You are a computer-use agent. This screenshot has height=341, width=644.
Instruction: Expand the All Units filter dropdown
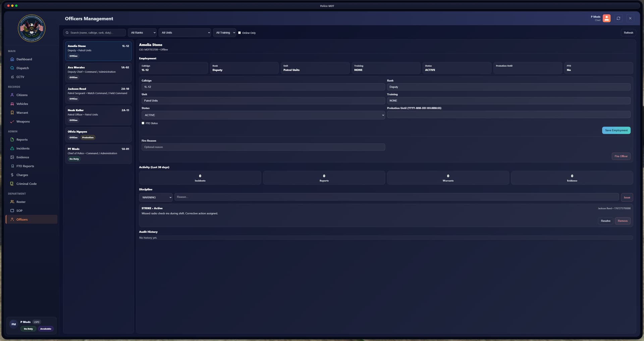pos(185,33)
